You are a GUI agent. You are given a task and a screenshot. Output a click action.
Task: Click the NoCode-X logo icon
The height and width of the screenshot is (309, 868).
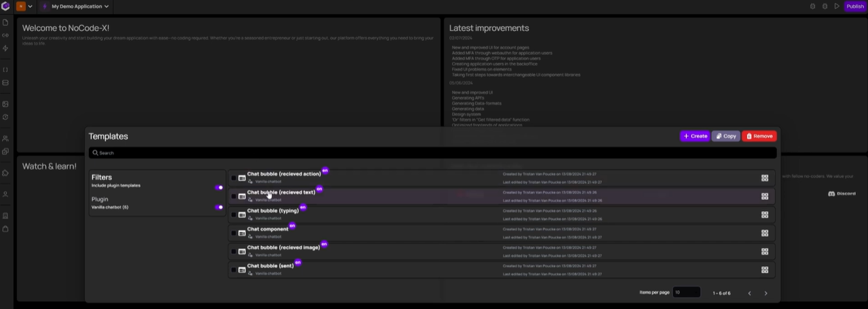(6, 6)
